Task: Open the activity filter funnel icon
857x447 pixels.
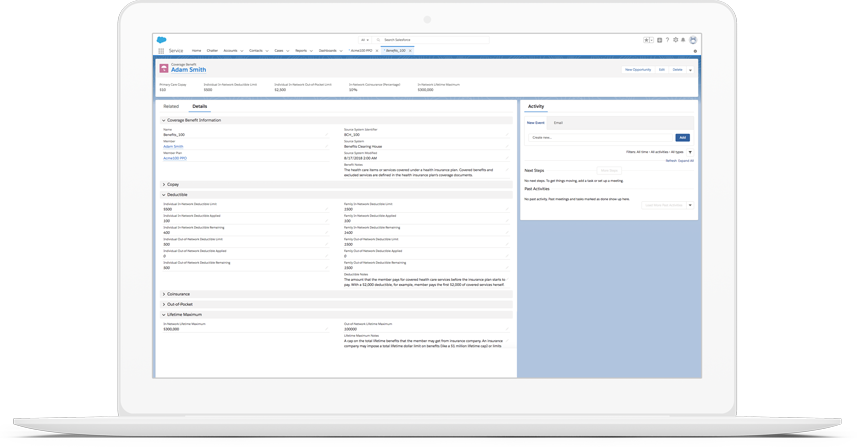Action: (690, 152)
